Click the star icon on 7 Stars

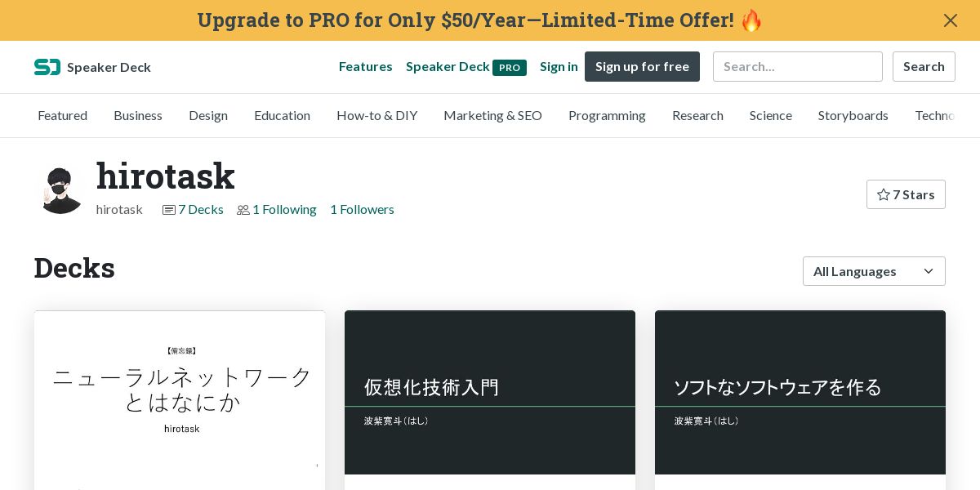coord(883,194)
